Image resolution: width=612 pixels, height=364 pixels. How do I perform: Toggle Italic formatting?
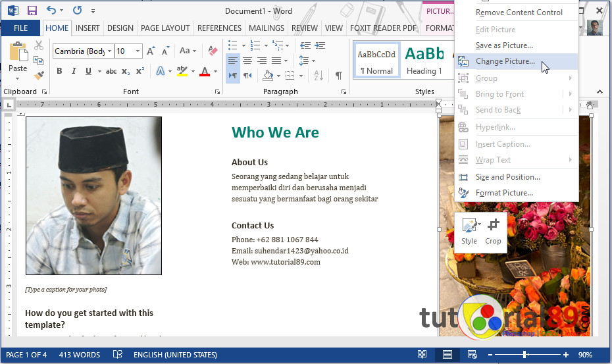click(x=74, y=71)
